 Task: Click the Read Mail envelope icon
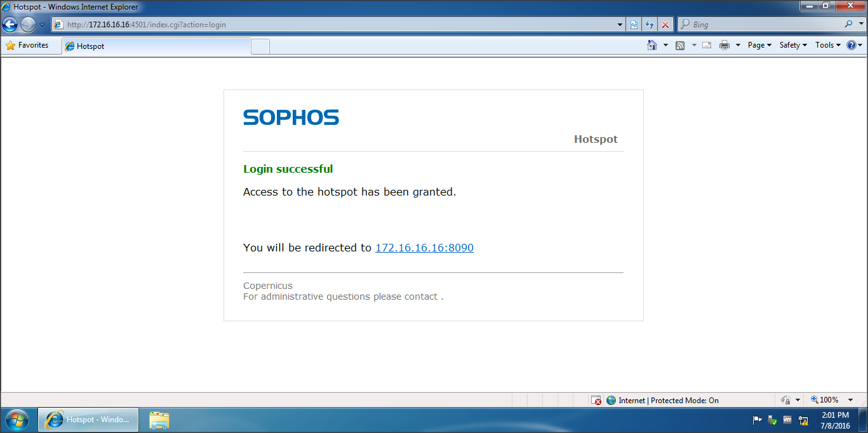(x=707, y=45)
